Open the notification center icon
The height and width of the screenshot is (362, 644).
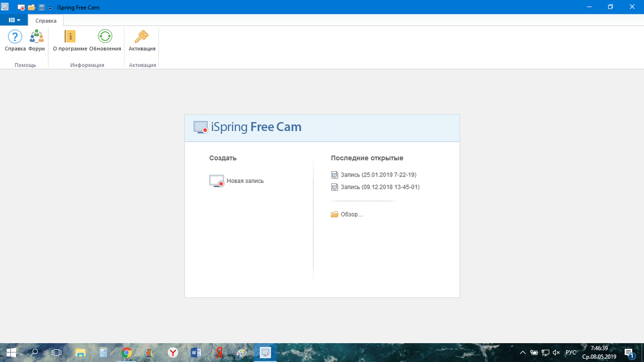(629, 352)
